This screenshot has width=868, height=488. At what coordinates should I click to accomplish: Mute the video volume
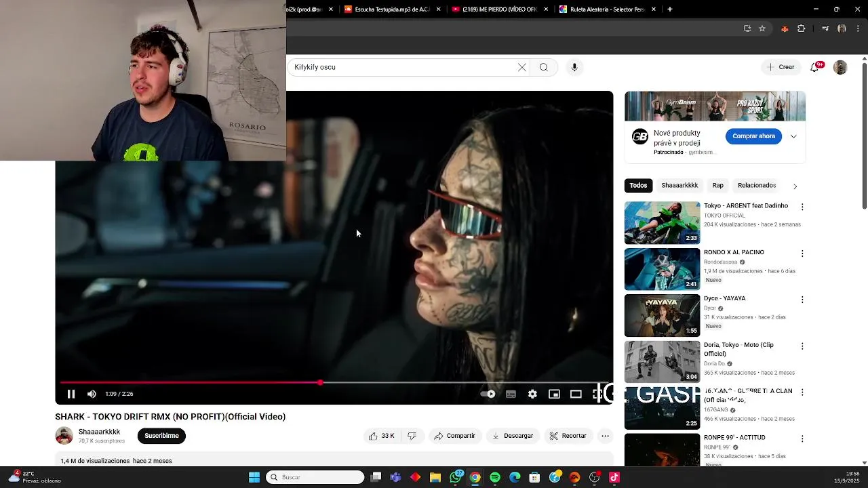[x=92, y=394]
